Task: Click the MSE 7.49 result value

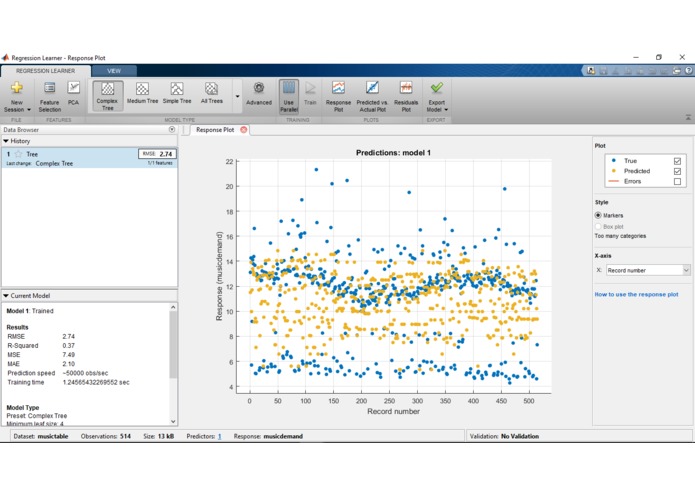Action: [69, 355]
